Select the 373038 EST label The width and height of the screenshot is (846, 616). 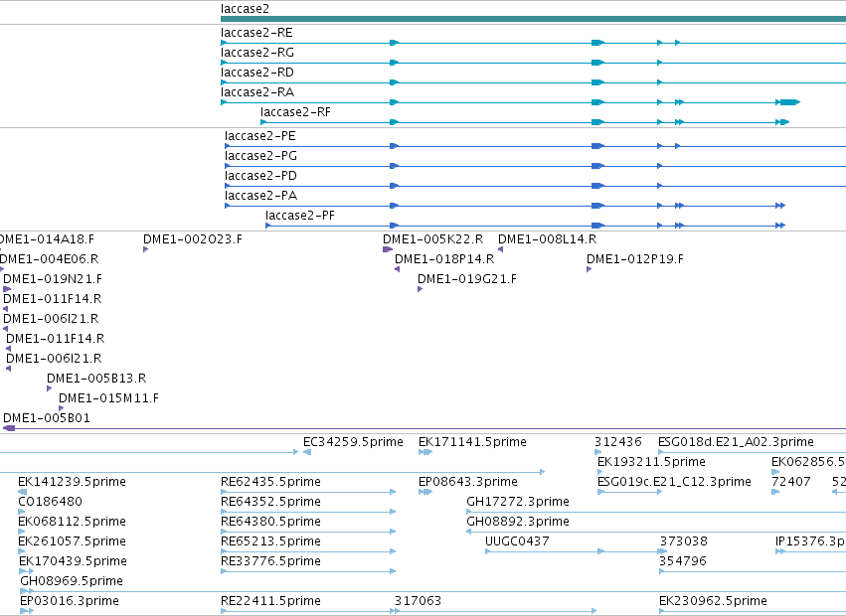[684, 541]
